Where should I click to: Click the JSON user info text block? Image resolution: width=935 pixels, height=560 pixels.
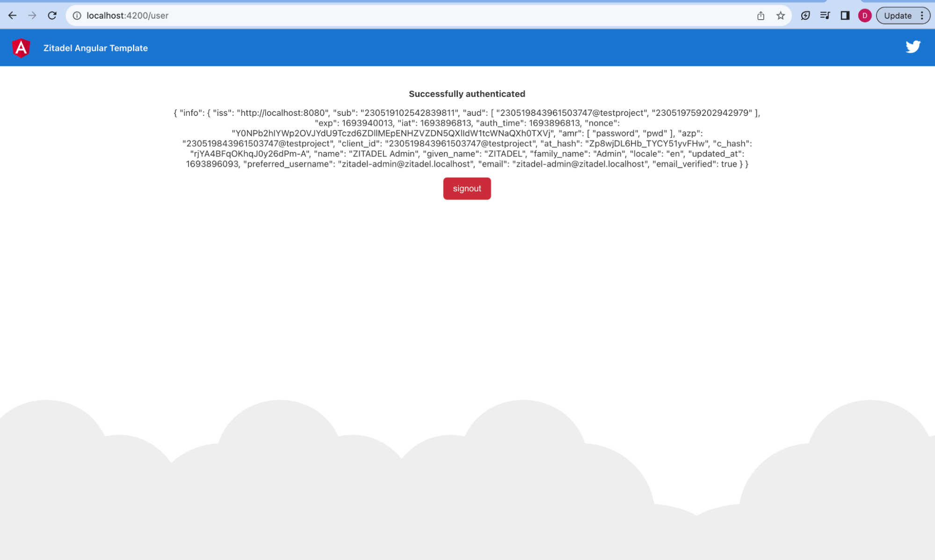(467, 138)
